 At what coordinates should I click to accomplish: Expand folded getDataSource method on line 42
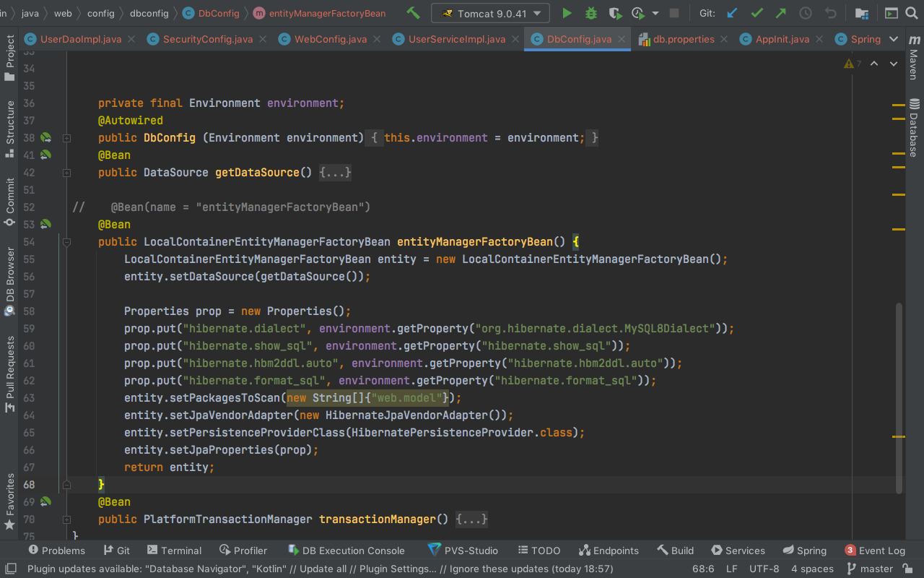point(66,172)
